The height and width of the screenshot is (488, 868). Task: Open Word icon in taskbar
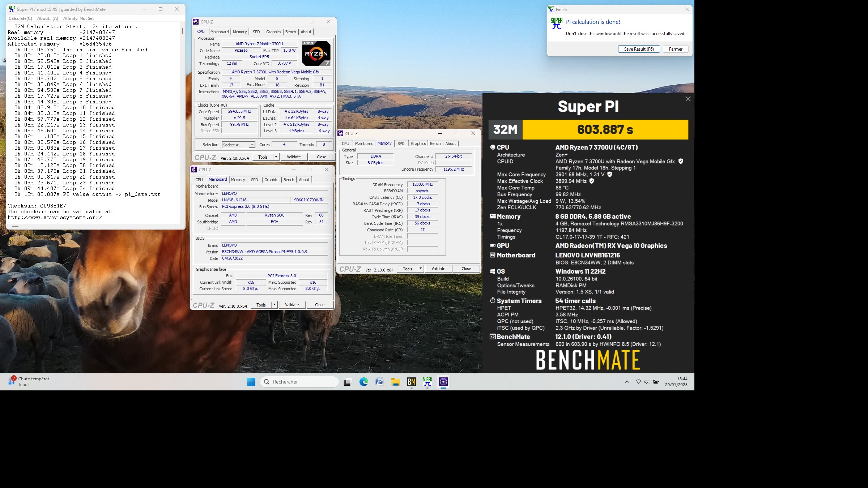[379, 382]
